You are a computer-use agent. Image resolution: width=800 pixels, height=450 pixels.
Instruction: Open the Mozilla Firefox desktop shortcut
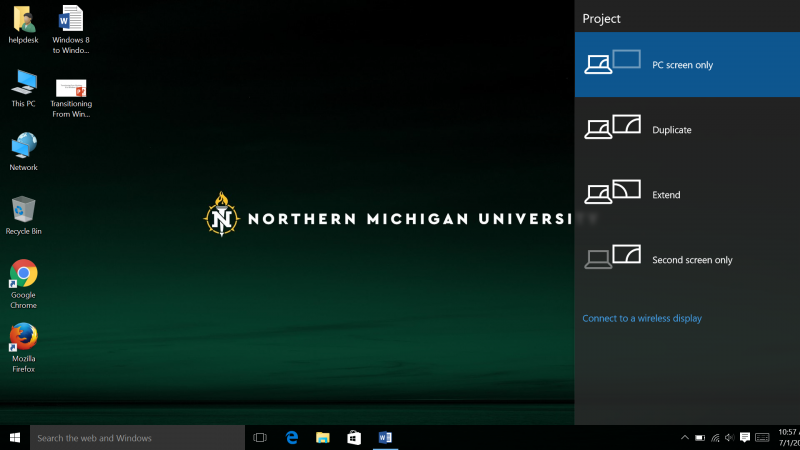pyautogui.click(x=23, y=338)
